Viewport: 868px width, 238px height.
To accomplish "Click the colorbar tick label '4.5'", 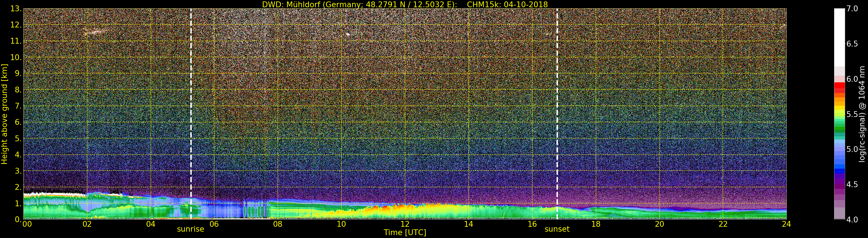I will coord(852,185).
